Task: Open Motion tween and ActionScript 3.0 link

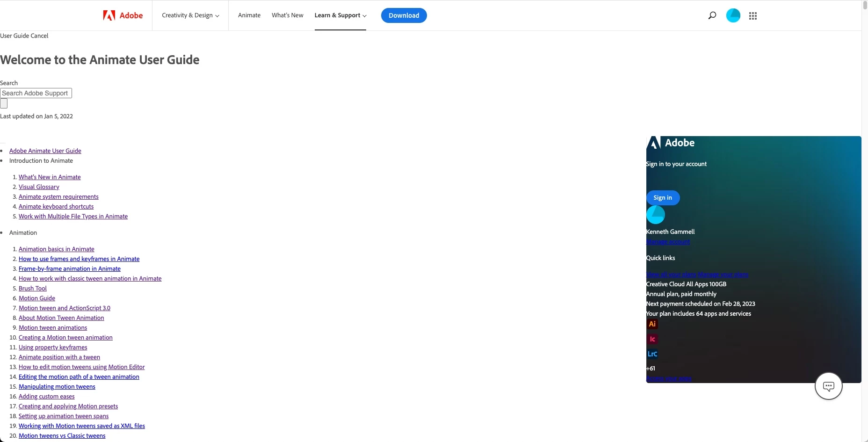Action: [x=65, y=308]
